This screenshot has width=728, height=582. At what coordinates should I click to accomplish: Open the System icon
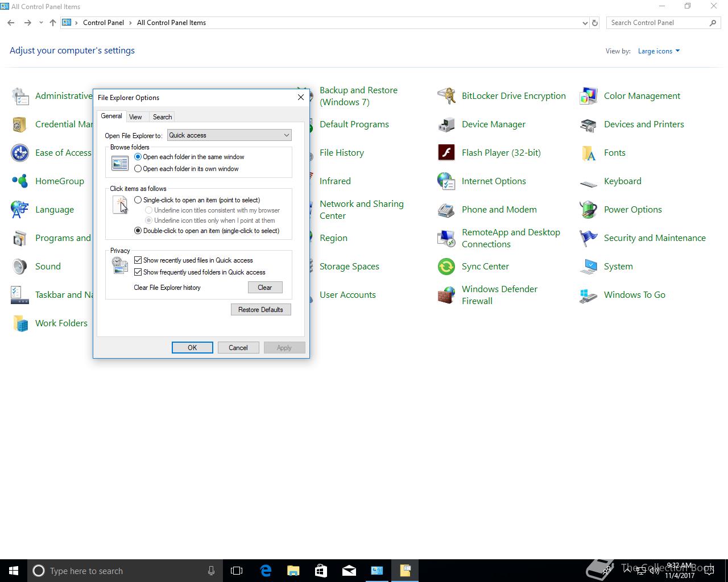pos(589,267)
